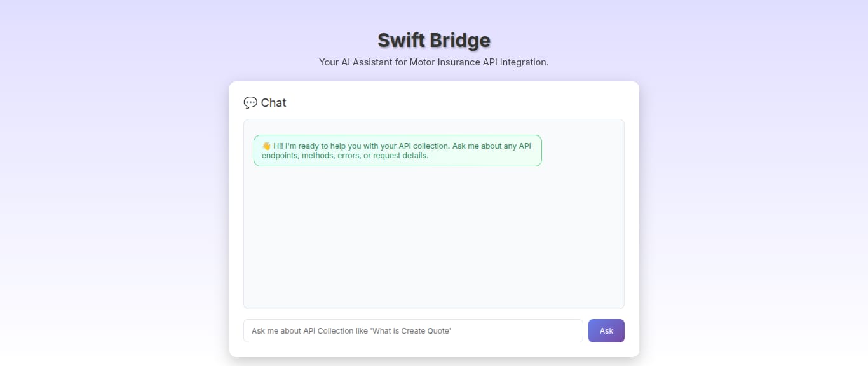Click the 'Your AI Assistant' subtitle text
Screen dimensions: 868x366
[433, 62]
